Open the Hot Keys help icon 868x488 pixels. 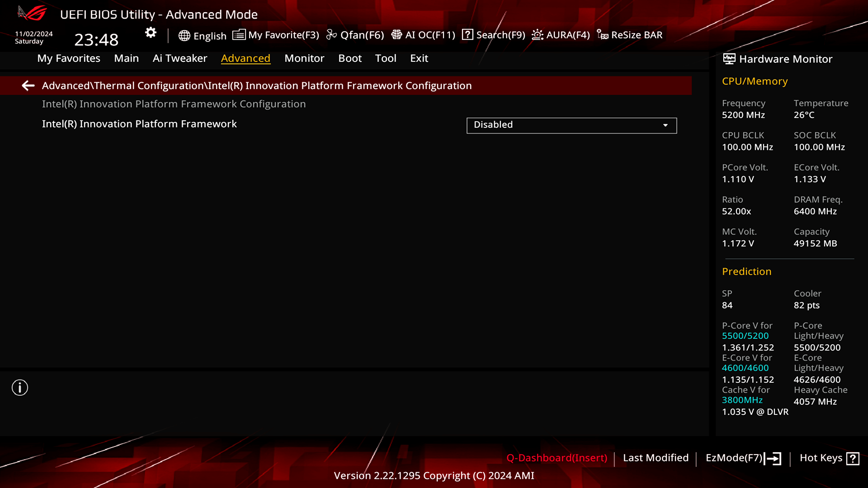click(x=853, y=459)
